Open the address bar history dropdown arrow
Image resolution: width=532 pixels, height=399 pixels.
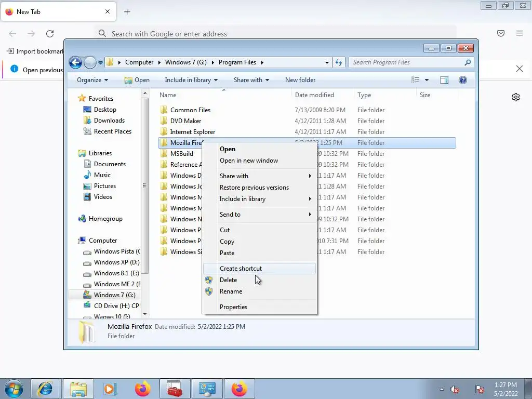pyautogui.click(x=327, y=62)
